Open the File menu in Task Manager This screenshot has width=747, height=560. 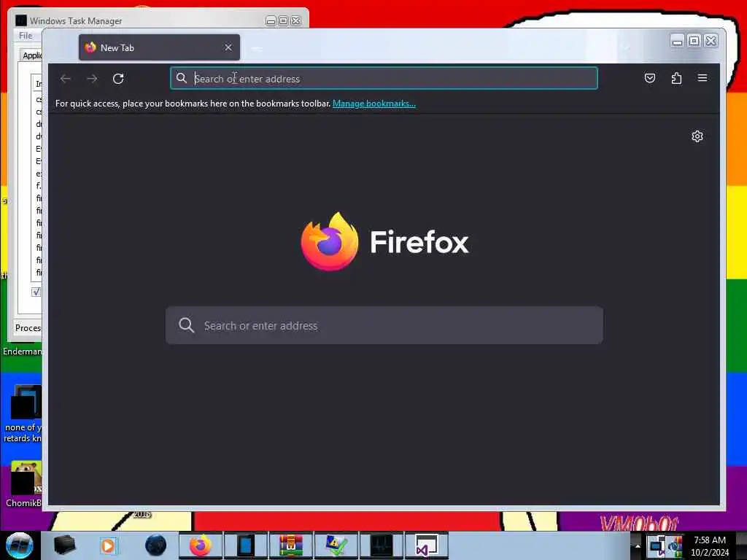coord(26,36)
